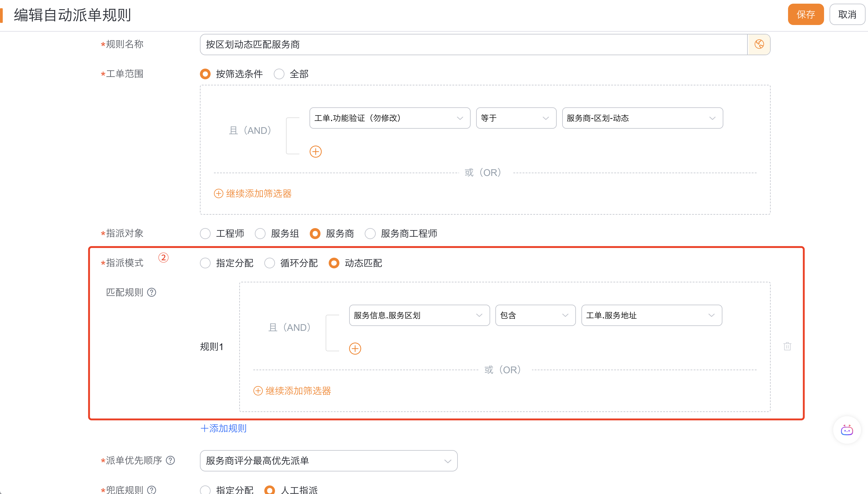Select the 全部 work order scope radio
The image size is (868, 494).
(279, 74)
